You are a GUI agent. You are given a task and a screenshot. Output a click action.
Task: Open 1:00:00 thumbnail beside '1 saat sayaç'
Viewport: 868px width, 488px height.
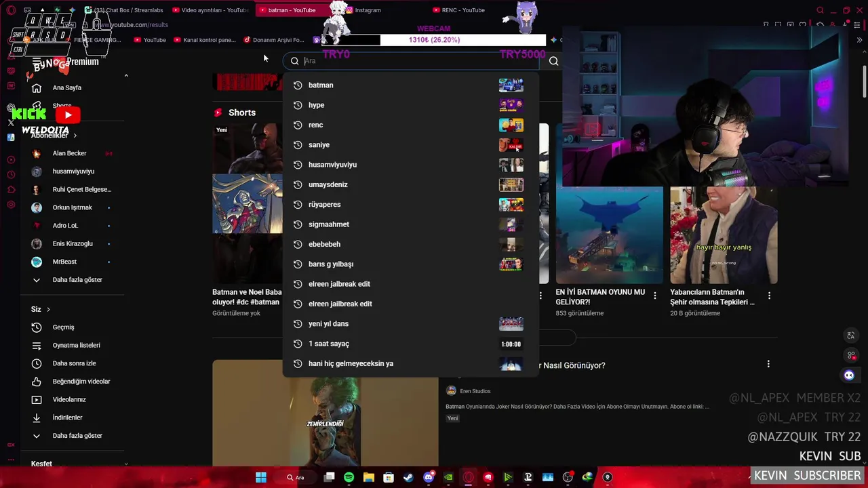pyautogui.click(x=511, y=344)
